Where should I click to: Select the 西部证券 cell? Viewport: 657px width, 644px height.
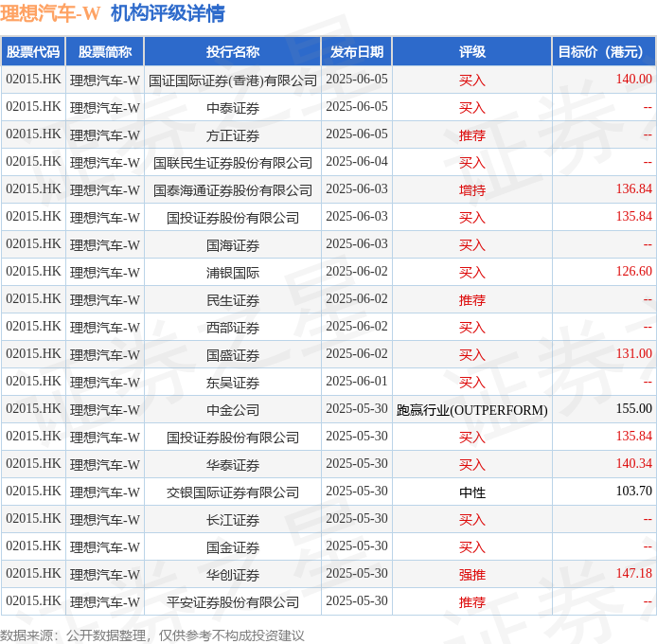[x=233, y=328]
